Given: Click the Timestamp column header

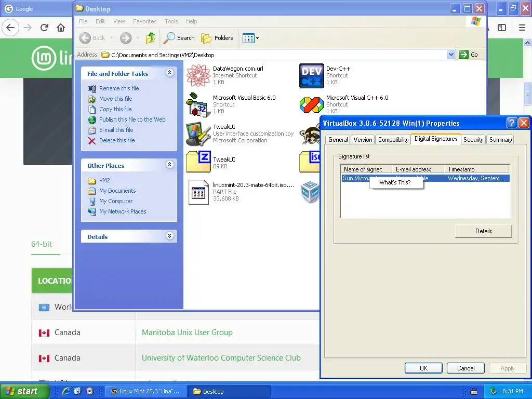Looking at the screenshot, I should [x=477, y=169].
